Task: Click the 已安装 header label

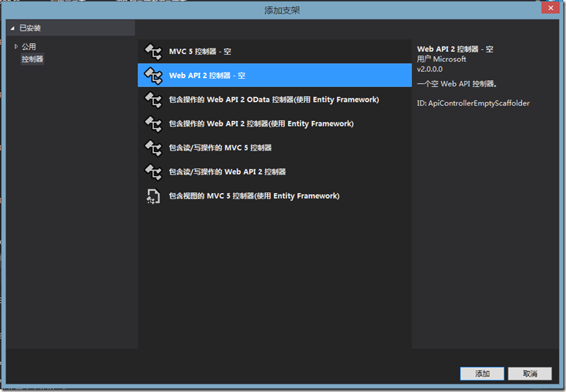Action: tap(30, 28)
